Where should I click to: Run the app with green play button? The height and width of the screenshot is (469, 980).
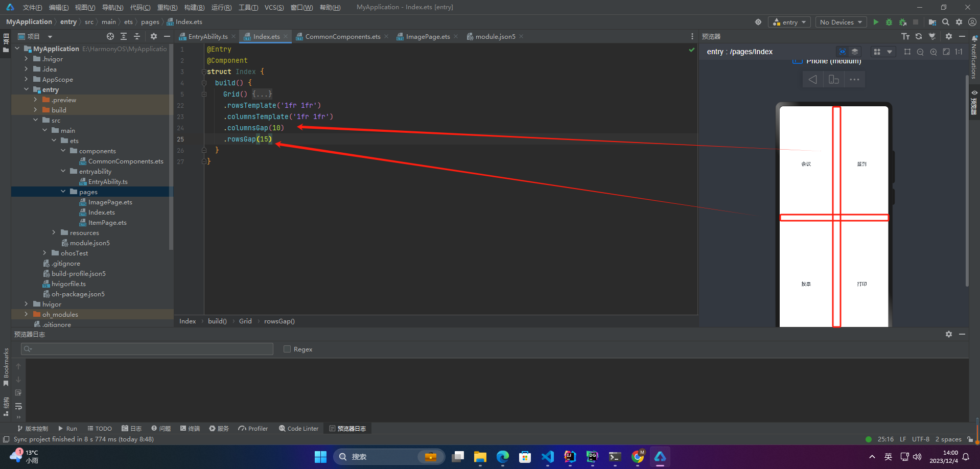(876, 22)
